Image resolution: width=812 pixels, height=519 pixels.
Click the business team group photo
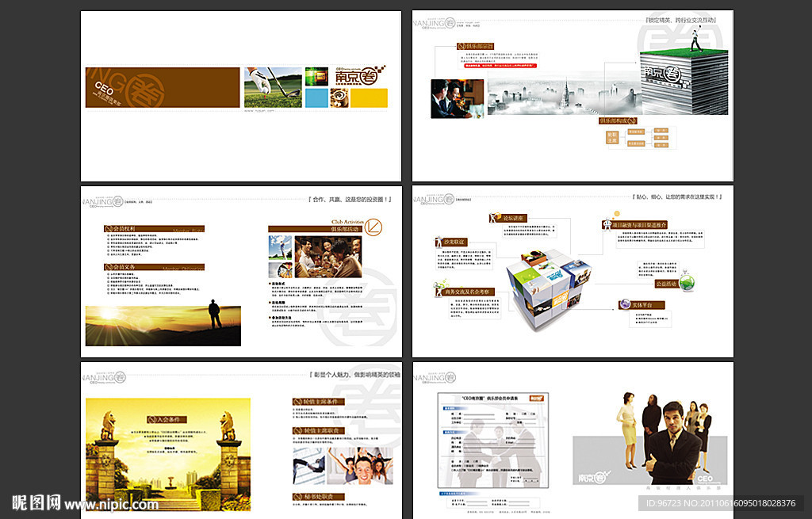pyautogui.click(x=665, y=439)
